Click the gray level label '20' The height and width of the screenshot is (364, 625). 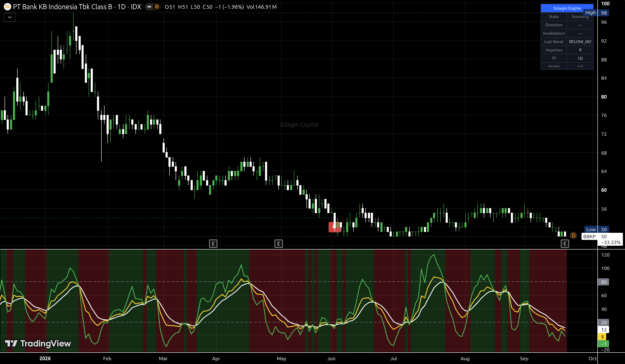pos(604,323)
